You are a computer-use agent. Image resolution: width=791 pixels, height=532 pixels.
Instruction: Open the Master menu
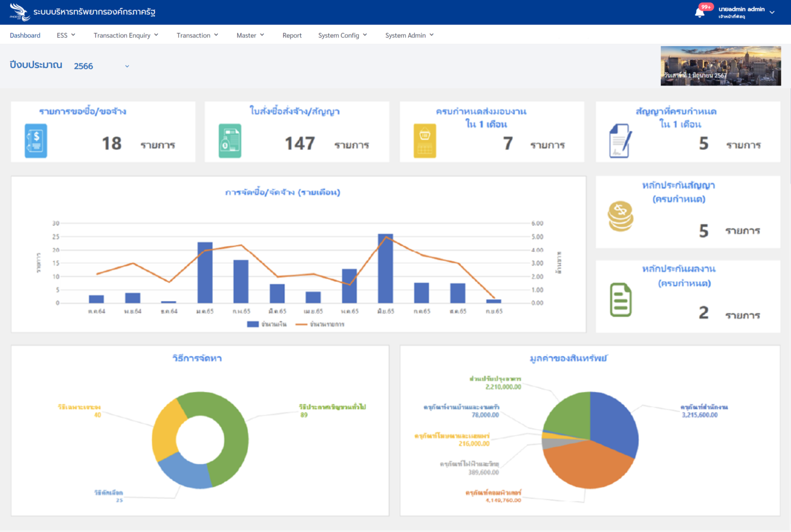coord(250,35)
